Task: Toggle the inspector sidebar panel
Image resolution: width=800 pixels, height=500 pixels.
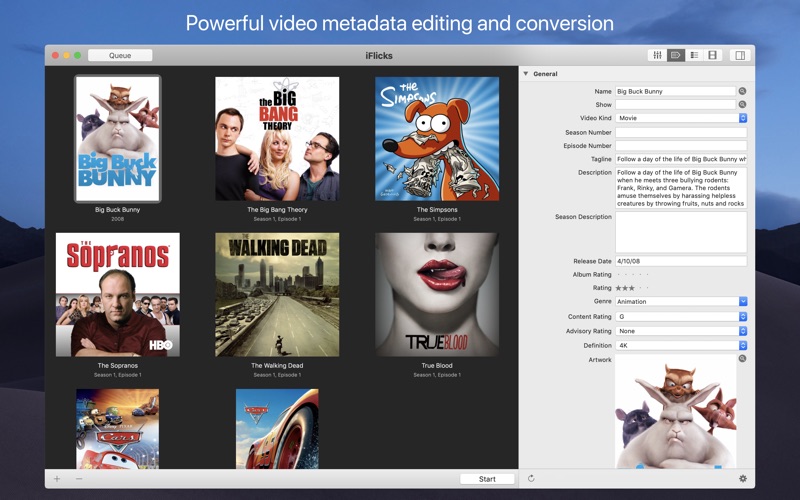Action: coord(739,55)
